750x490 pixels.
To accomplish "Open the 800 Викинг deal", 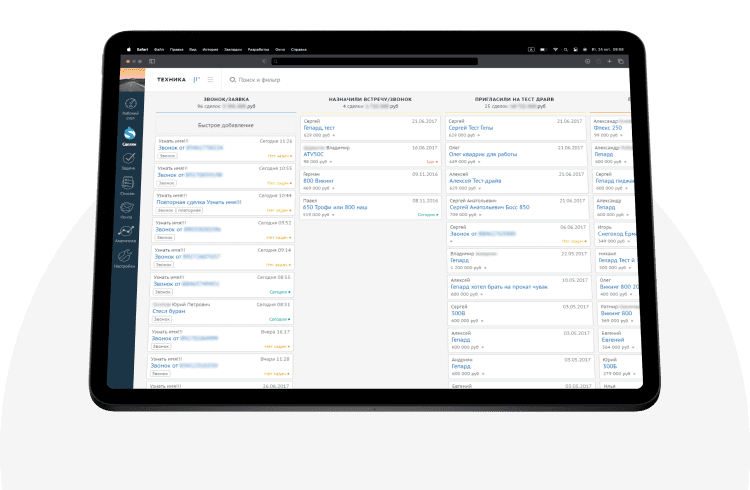I will tap(318, 181).
